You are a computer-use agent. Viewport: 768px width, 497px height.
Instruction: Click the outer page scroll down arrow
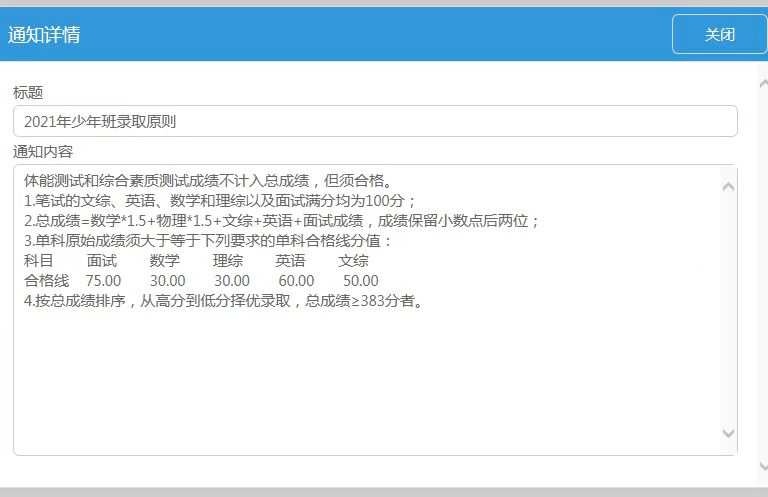coord(763,466)
